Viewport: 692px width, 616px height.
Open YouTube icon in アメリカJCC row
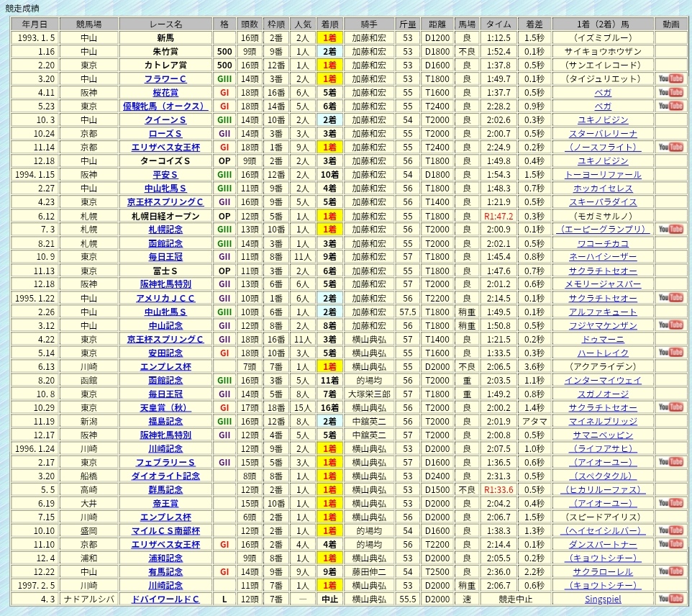pos(670,298)
